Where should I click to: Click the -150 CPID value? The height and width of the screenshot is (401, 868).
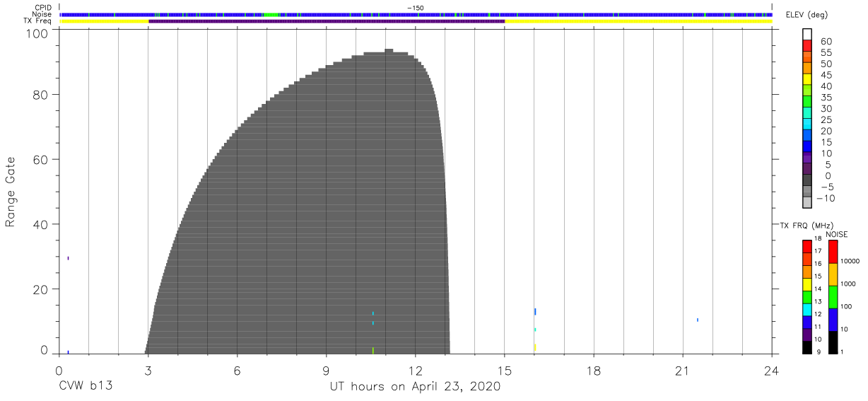416,8
